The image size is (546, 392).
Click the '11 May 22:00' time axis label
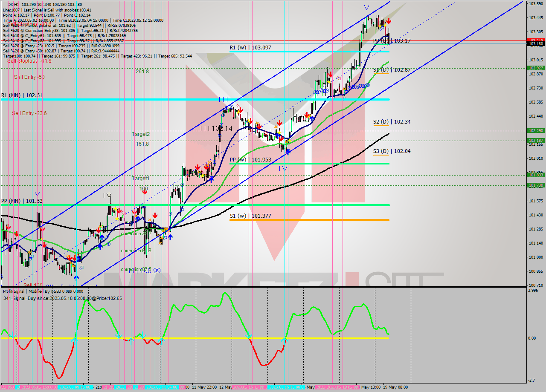pos(204,387)
